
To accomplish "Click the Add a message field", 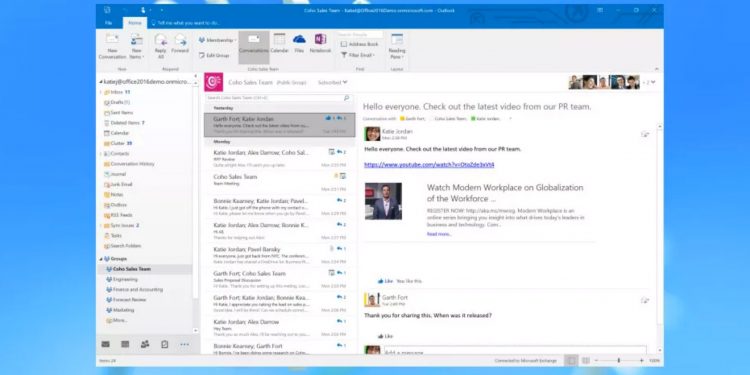I will [x=515, y=351].
